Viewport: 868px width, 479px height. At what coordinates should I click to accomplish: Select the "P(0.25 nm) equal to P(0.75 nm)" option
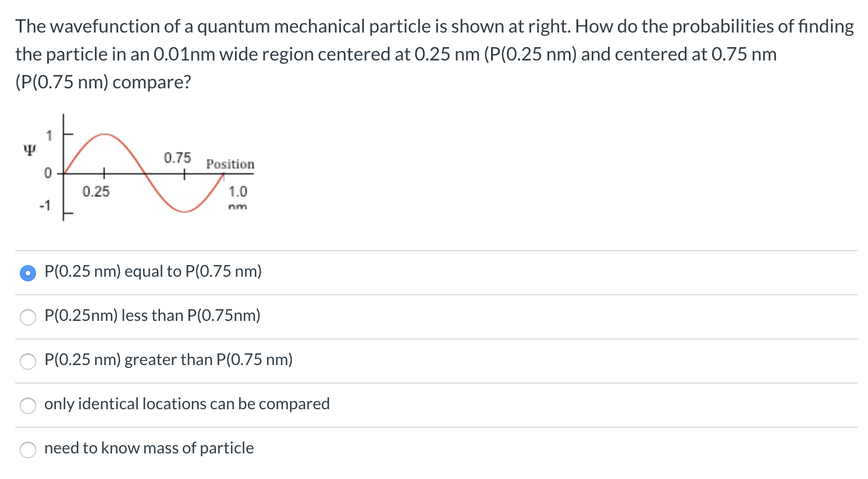[27, 272]
